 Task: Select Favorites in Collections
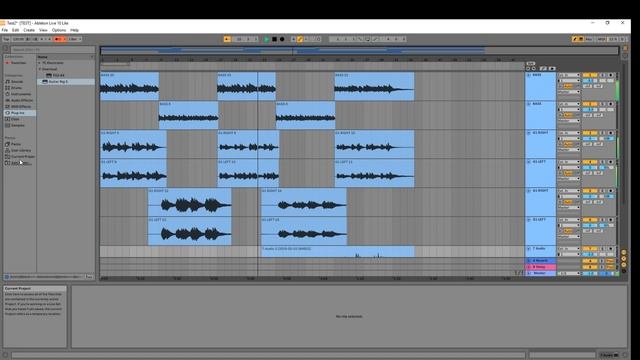pyautogui.click(x=18, y=63)
